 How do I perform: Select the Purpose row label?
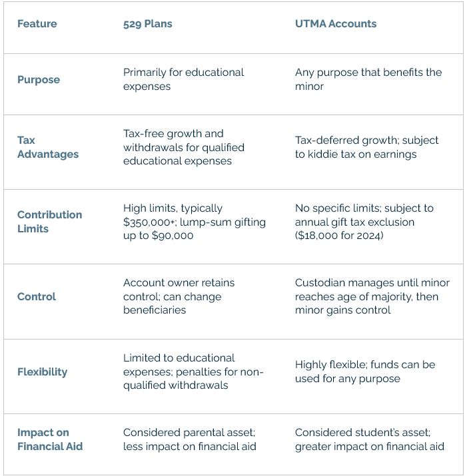click(39, 79)
